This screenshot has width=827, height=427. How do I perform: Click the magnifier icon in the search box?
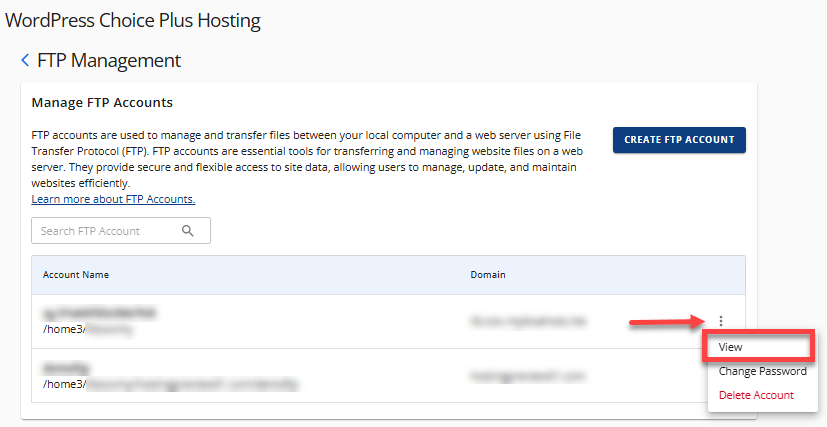click(x=187, y=231)
